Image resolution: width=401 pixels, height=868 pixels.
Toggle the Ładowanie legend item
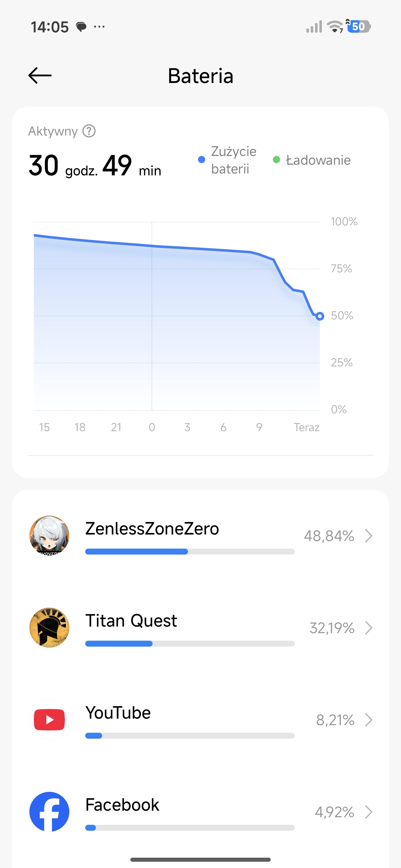312,160
